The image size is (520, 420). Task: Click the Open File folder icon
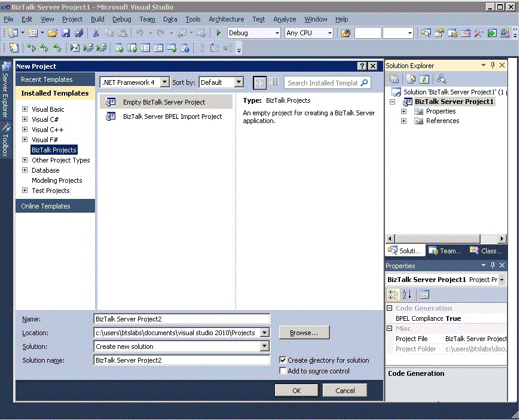point(51,33)
